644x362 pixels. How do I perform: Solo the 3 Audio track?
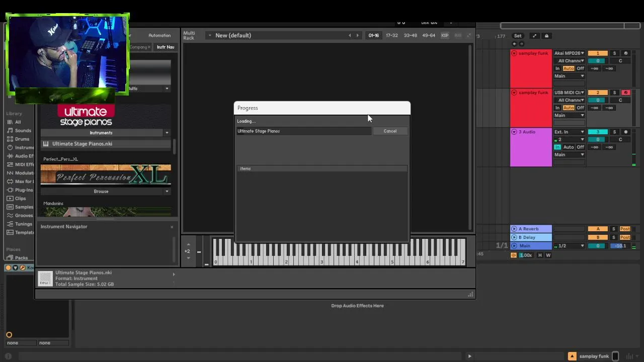pyautogui.click(x=614, y=132)
